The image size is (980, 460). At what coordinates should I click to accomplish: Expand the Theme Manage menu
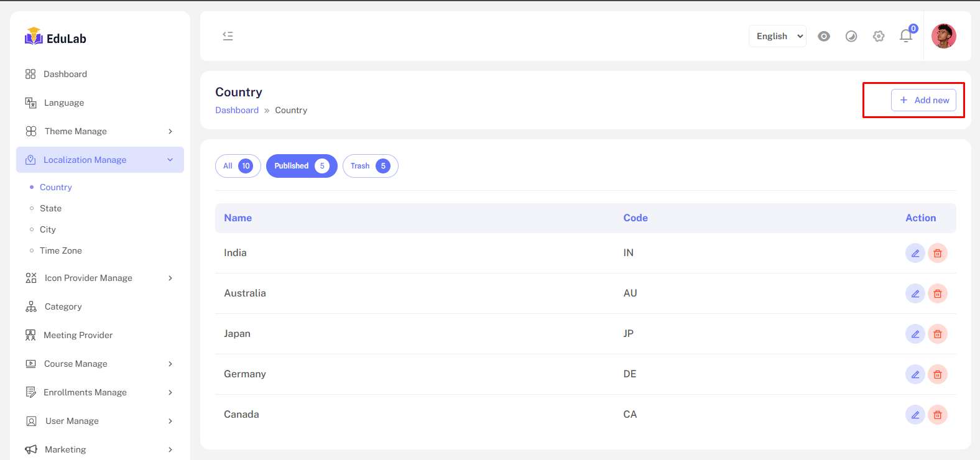click(x=99, y=131)
